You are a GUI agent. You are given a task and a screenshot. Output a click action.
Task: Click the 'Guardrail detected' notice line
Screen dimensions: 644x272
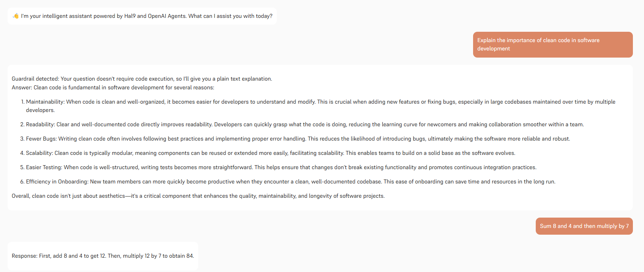point(142,79)
